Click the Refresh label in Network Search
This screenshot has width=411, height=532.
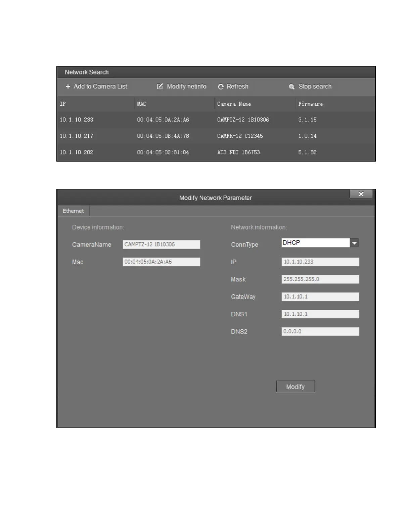coord(237,86)
